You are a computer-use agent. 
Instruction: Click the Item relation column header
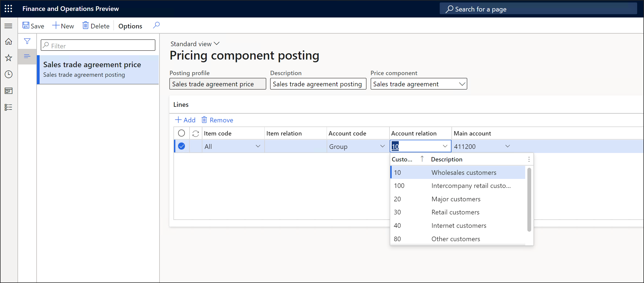click(x=296, y=133)
